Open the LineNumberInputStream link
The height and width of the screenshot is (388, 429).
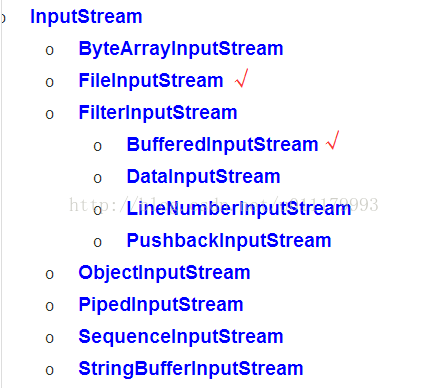[239, 209]
